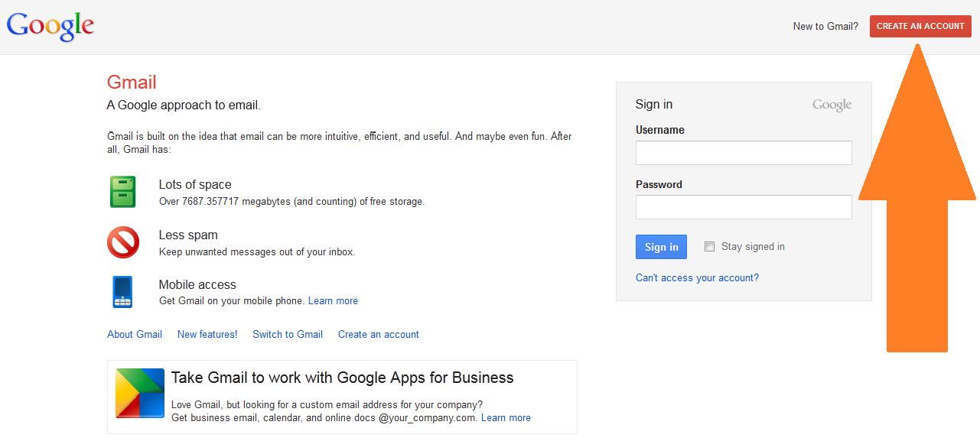The height and width of the screenshot is (441, 980).
Task: Click 'Learn more' about mobile access
Action: coord(333,300)
